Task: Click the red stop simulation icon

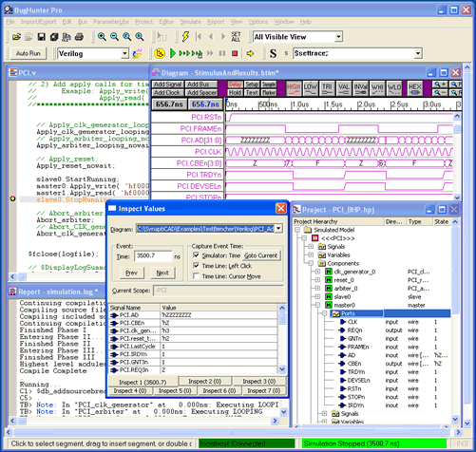Action: [235, 53]
